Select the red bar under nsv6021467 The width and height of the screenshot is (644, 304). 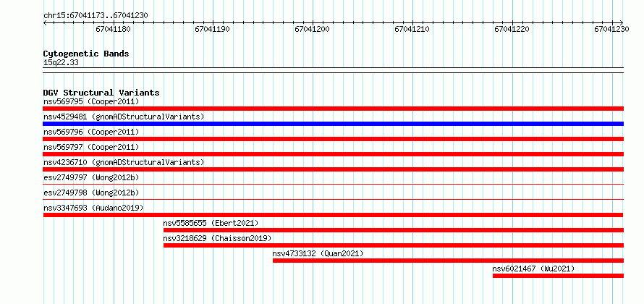(x=558, y=276)
